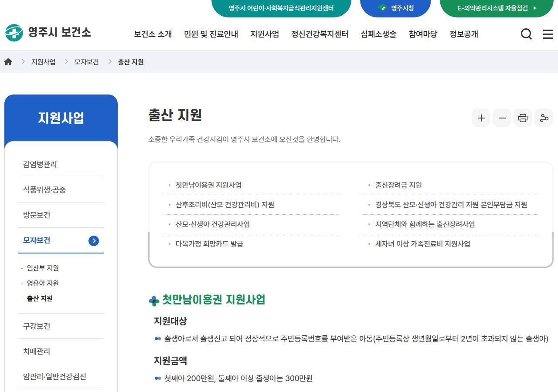The height and width of the screenshot is (392, 558).
Task: Open the 참여마당 menu
Action: (x=423, y=34)
